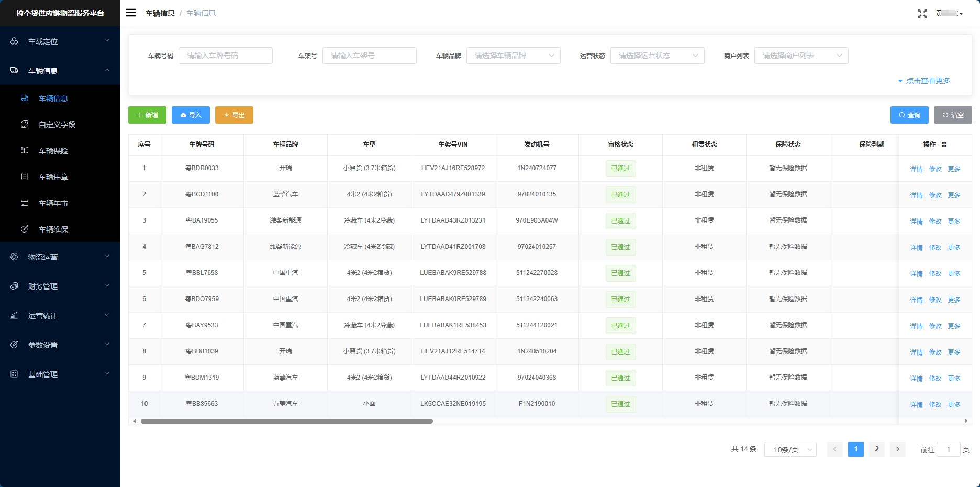Open the 车辆违章 sidebar menu item
This screenshot has height=487, width=980.
click(53, 177)
